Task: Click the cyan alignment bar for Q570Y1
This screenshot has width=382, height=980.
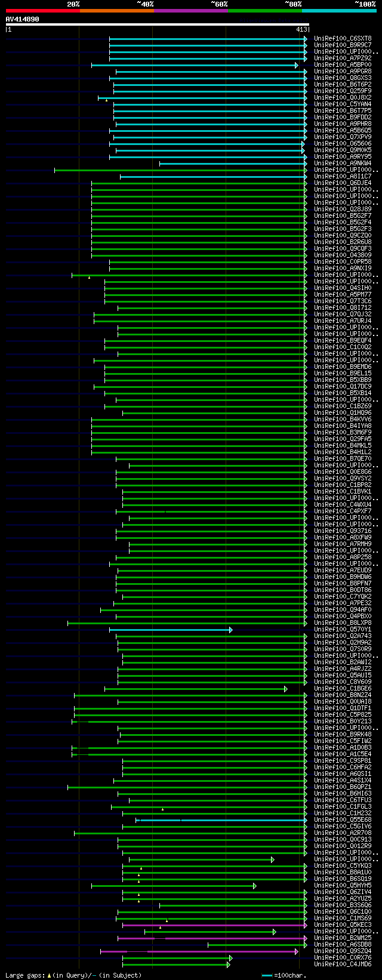Action: 171,630
